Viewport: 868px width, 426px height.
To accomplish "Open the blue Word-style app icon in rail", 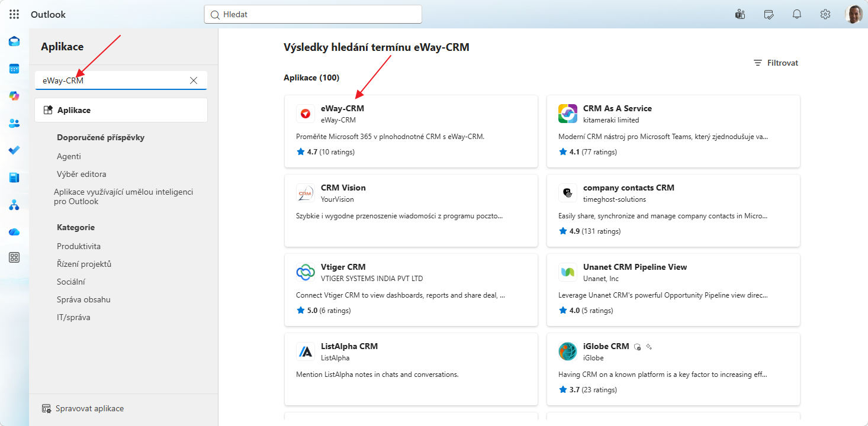I will pos(14,177).
